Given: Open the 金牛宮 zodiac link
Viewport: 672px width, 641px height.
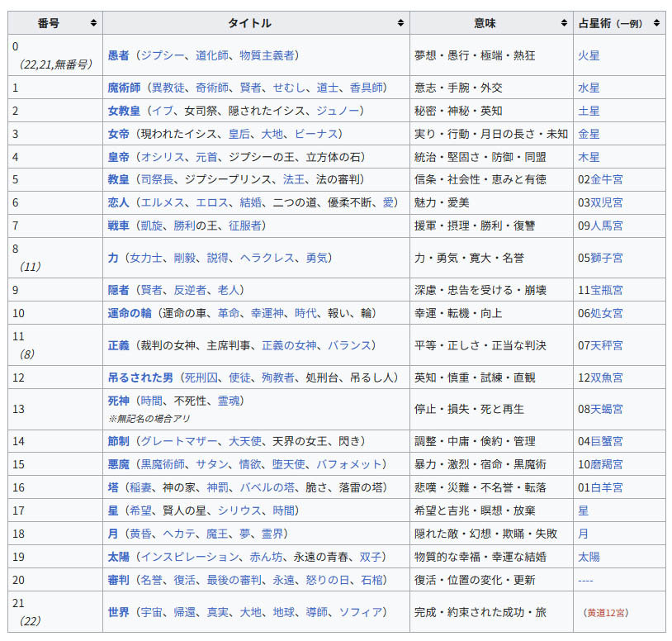Looking at the screenshot, I should point(606,179).
